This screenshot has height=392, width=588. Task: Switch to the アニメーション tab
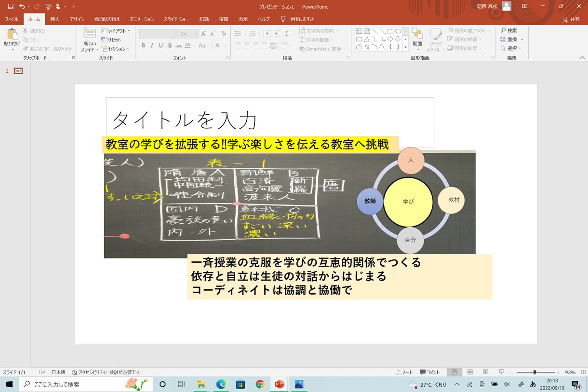pos(142,19)
